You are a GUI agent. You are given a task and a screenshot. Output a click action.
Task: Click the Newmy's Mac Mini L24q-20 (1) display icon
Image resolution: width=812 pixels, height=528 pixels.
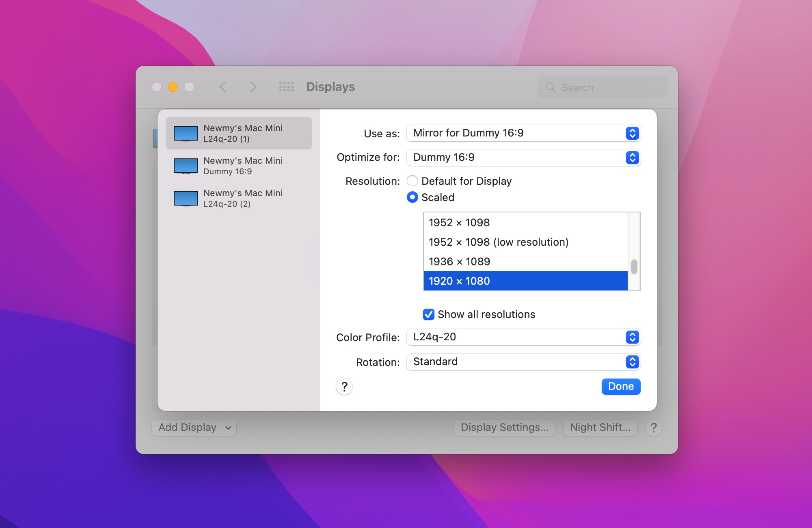tap(186, 132)
